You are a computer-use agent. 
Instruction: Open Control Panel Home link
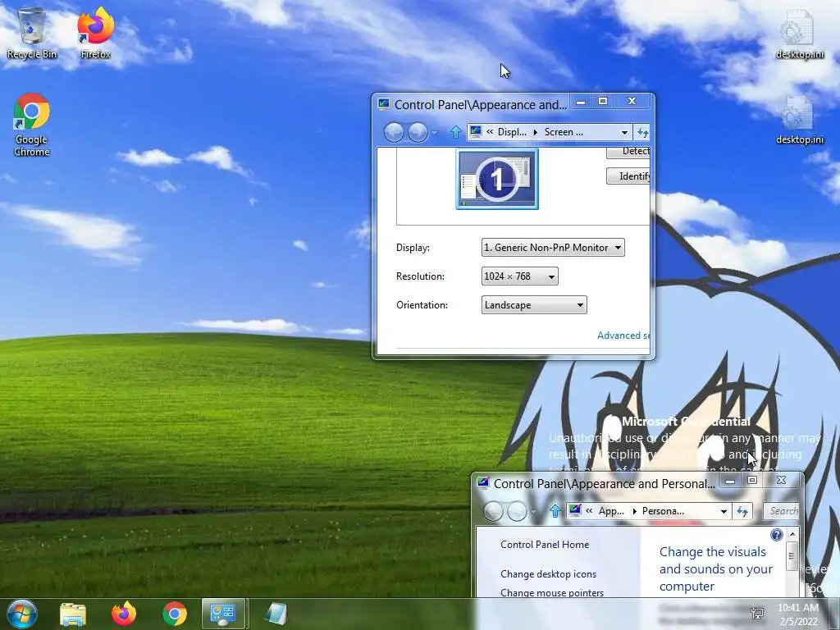pos(545,545)
